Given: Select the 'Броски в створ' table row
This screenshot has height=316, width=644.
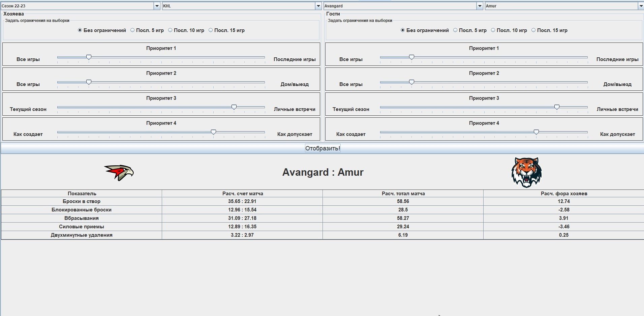Looking at the screenshot, I should click(x=82, y=201).
